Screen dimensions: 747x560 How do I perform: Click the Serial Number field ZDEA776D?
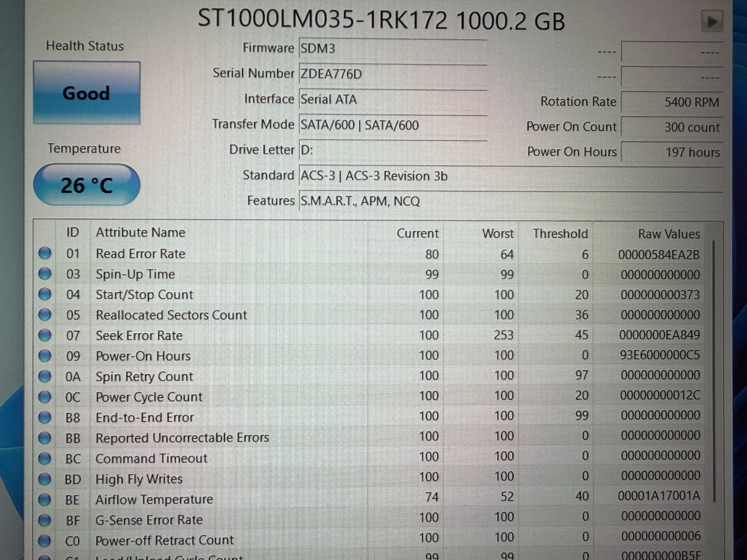coord(393,74)
